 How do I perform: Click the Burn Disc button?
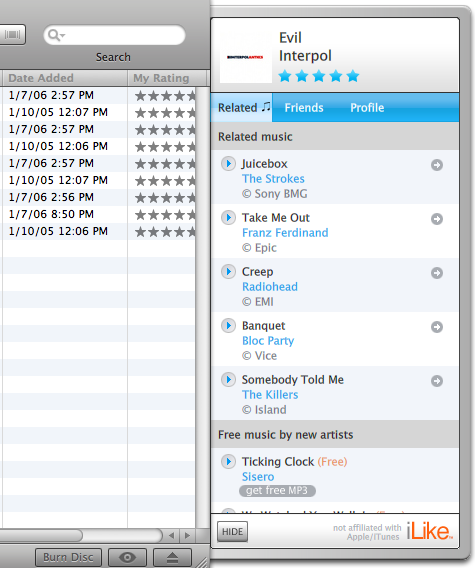click(x=68, y=557)
